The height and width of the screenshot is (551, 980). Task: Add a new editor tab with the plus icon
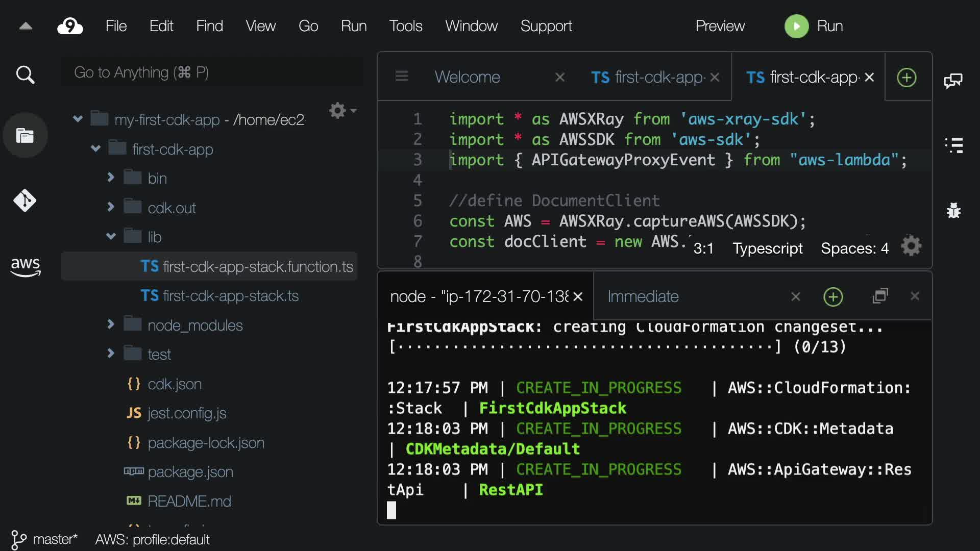906,78
